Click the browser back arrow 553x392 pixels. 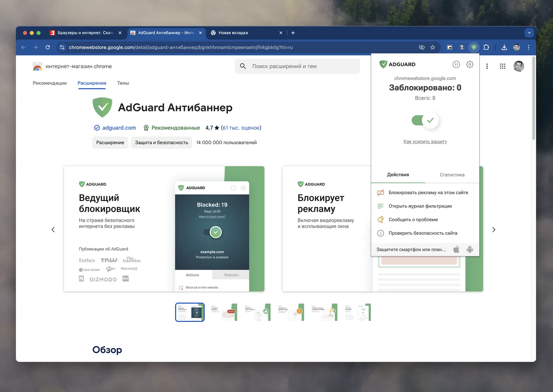click(x=24, y=47)
